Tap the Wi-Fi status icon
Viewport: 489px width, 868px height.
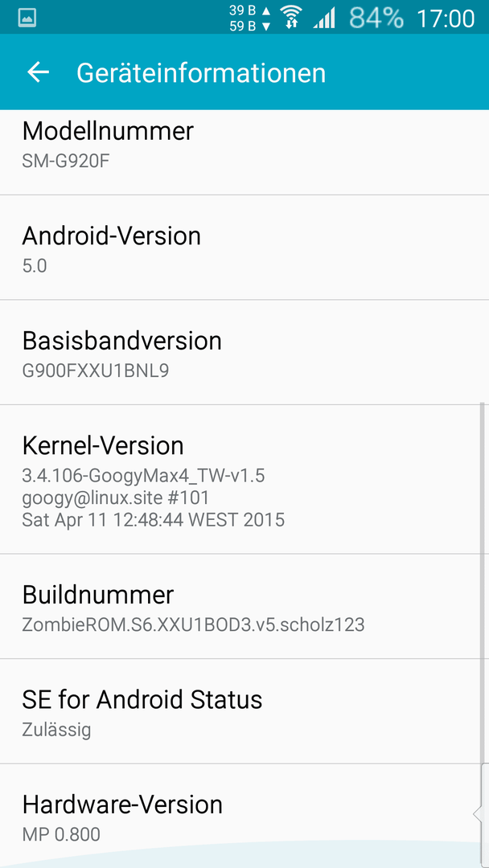(x=290, y=17)
